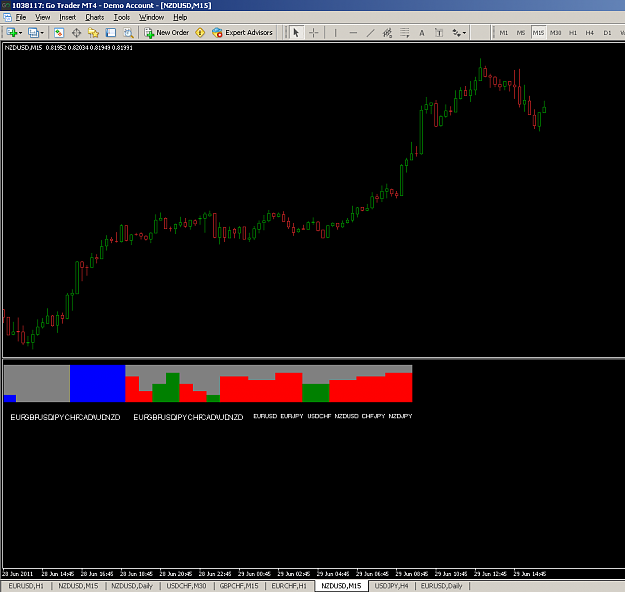Click the USDCHF label in indicator window
The width and height of the screenshot is (625, 592).
(319, 416)
